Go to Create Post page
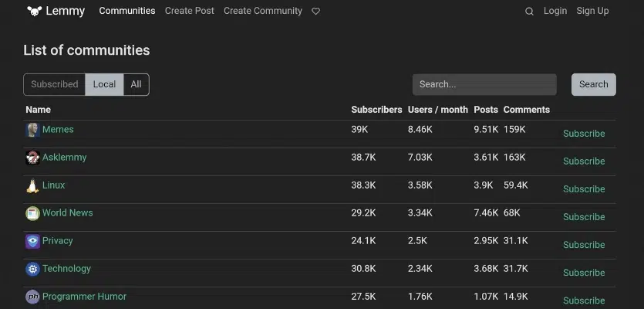644x309 pixels. point(190,11)
